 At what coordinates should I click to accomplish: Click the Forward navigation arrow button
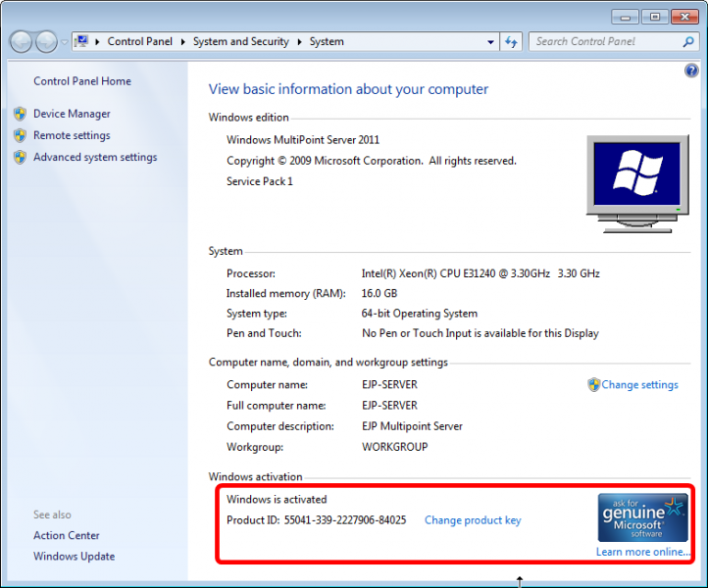(x=46, y=42)
